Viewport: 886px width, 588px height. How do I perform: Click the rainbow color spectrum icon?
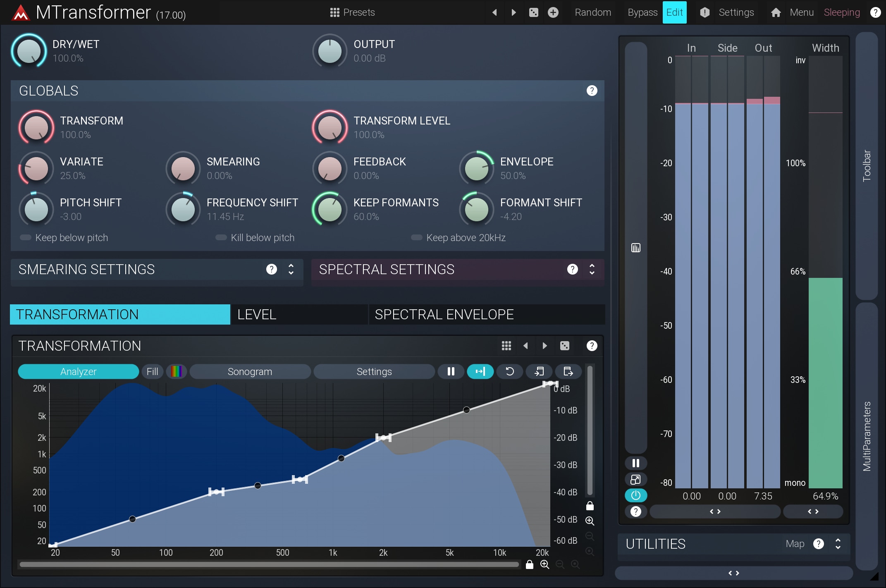pos(177,371)
